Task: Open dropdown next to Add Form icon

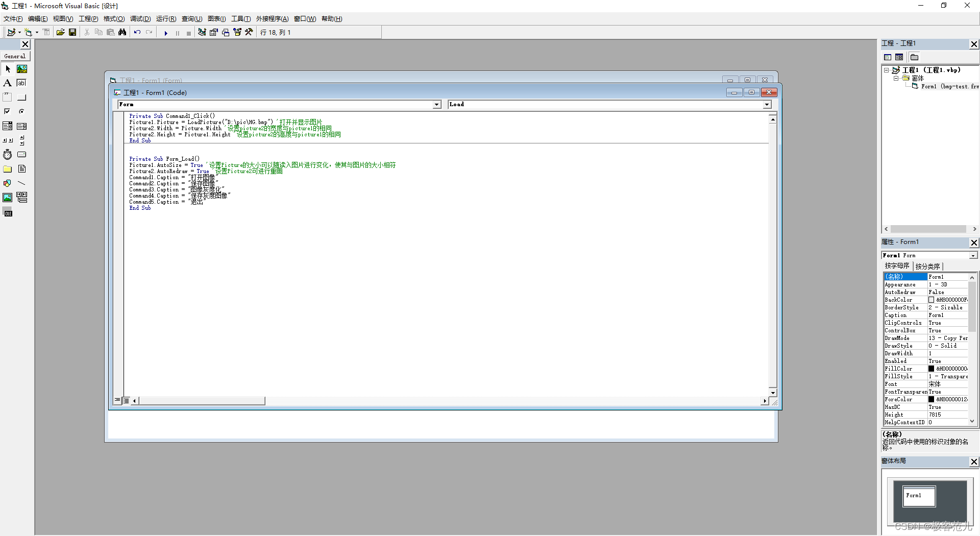Action: coord(37,32)
